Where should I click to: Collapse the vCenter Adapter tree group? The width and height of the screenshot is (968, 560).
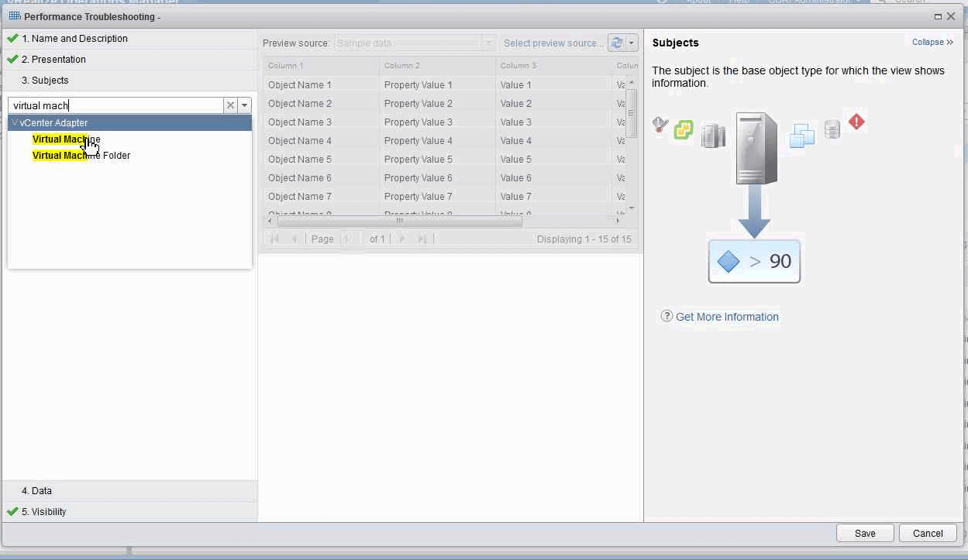coord(15,122)
